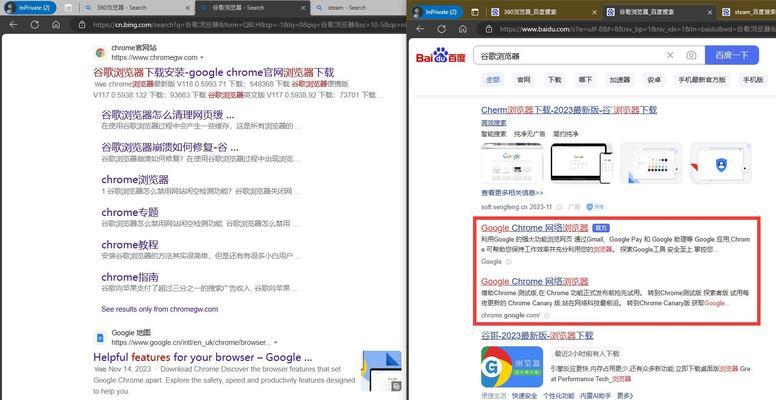Viewport: 776px width, 400px height.
Task: Click blue 保障 shield badge
Action: pyautogui.click(x=595, y=207)
